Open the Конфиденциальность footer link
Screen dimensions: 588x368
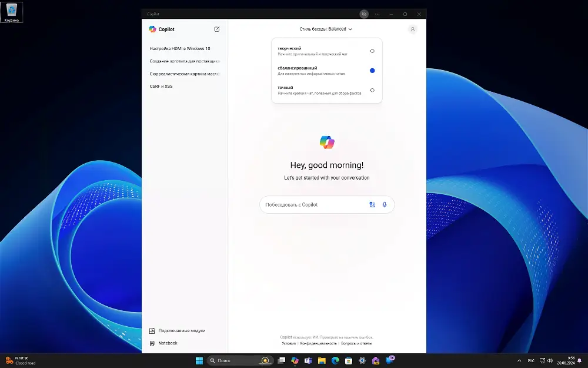point(318,343)
